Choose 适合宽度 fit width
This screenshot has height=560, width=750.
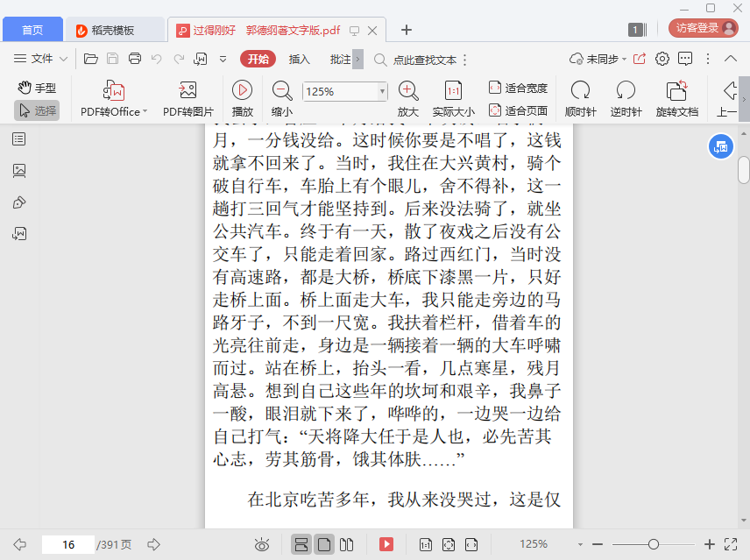tap(518, 88)
